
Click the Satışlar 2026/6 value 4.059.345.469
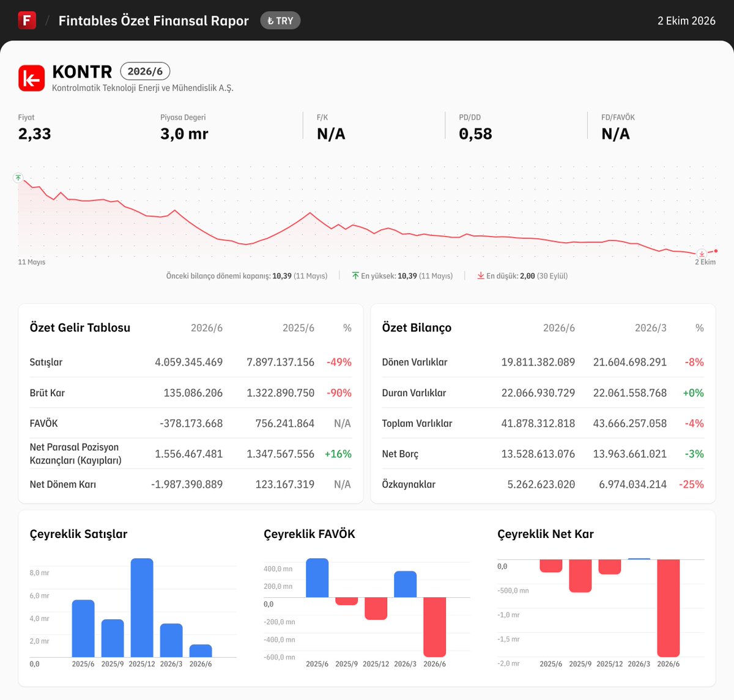[188, 362]
